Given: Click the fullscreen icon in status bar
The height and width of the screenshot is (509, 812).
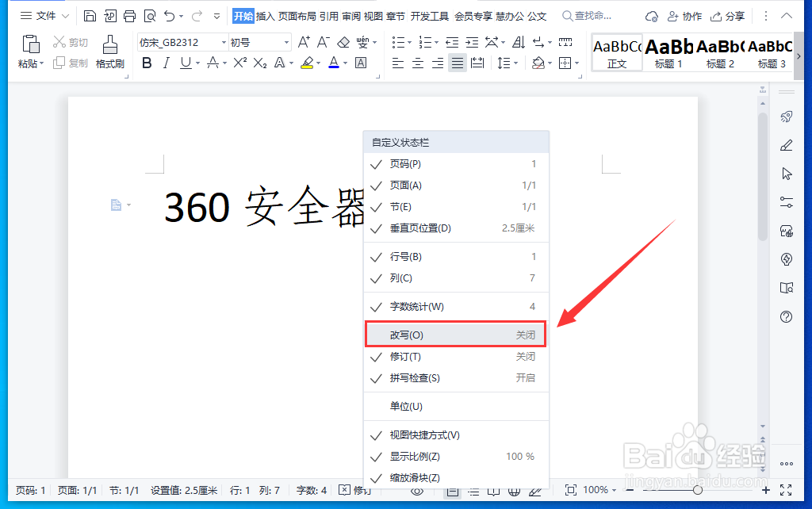Looking at the screenshot, I should pyautogui.click(x=786, y=490).
